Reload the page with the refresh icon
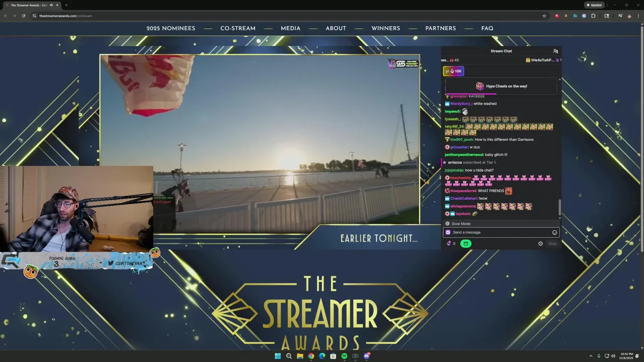644x362 pixels. coord(23,16)
